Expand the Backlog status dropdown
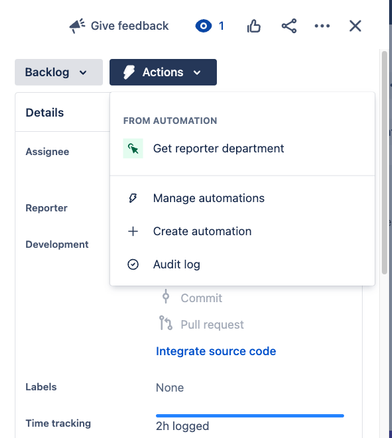 click(x=59, y=72)
